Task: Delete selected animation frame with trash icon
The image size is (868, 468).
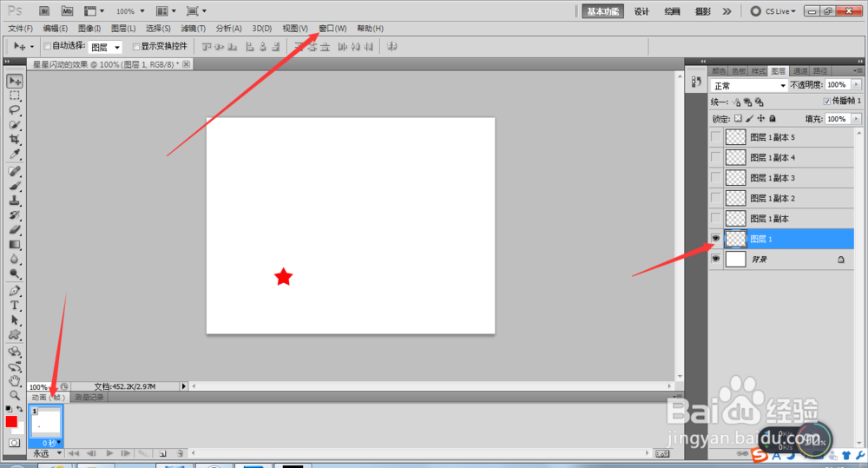Action: [x=180, y=453]
